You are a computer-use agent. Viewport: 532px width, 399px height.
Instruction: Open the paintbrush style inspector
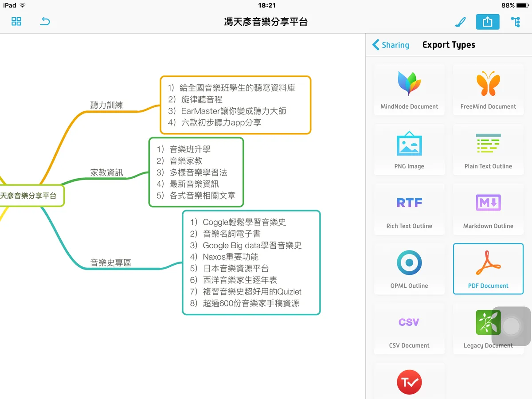coord(461,22)
